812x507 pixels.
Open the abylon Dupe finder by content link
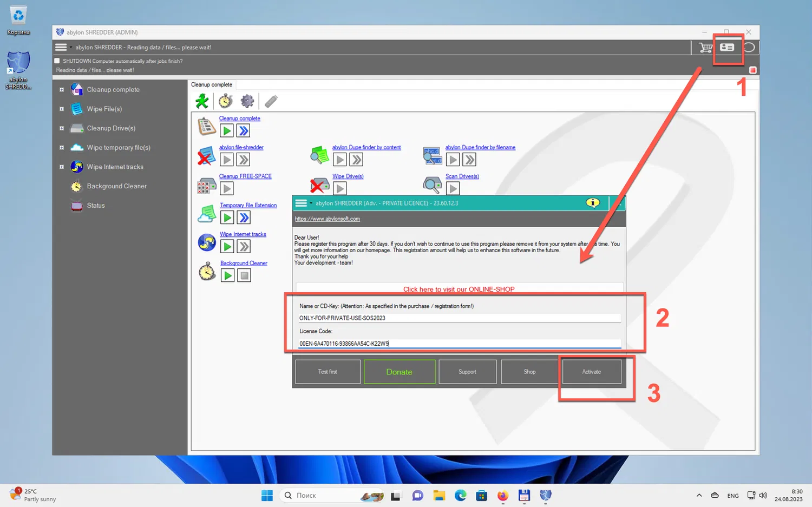click(366, 147)
